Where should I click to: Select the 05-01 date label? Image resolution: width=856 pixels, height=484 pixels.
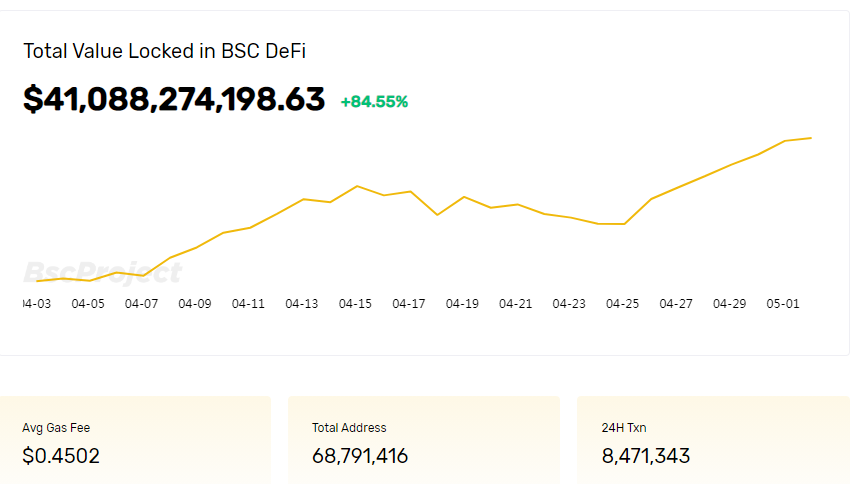[783, 304]
